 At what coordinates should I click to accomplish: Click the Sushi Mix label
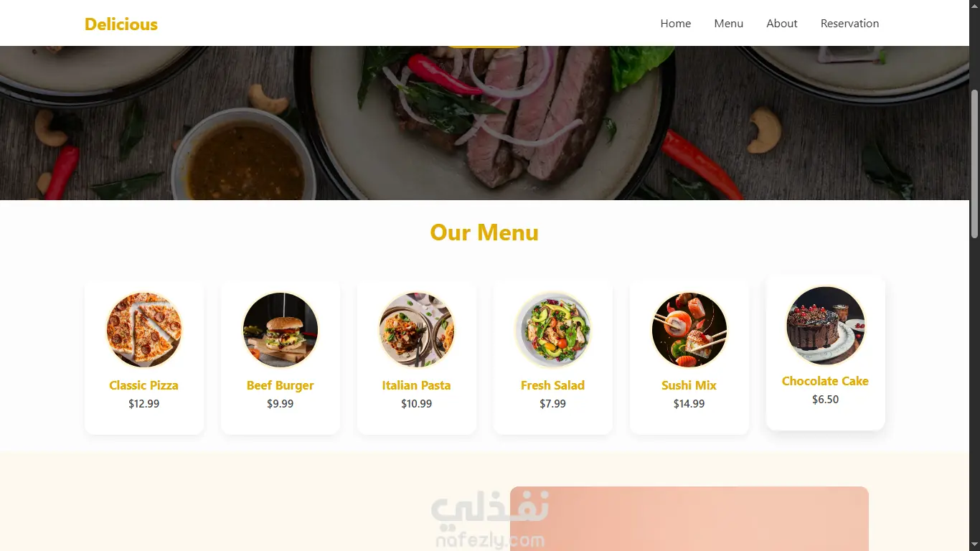point(689,385)
